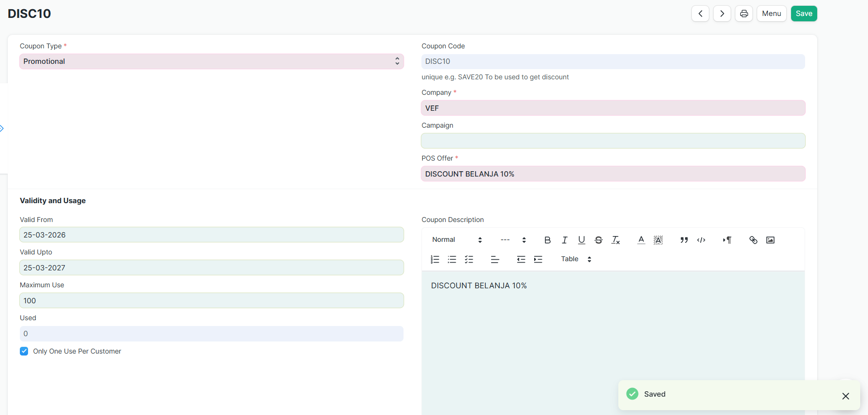The height and width of the screenshot is (415, 868).
Task: Toggle italic text in the editor toolbar
Action: [564, 240]
